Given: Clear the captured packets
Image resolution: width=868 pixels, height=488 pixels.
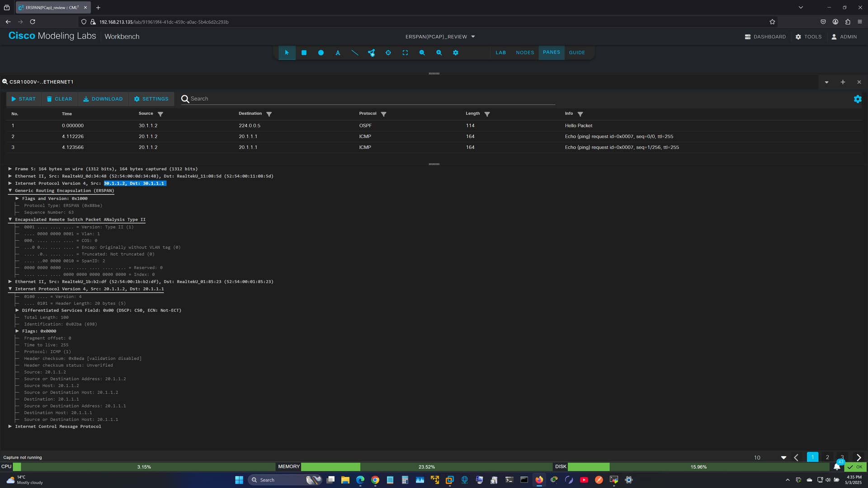Looking at the screenshot, I should pyautogui.click(x=59, y=99).
